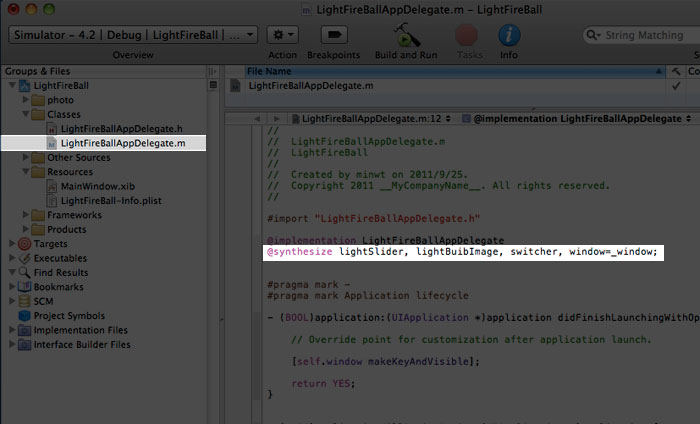Click the Other Sources folder icon
The height and width of the screenshot is (424, 700).
(38, 158)
